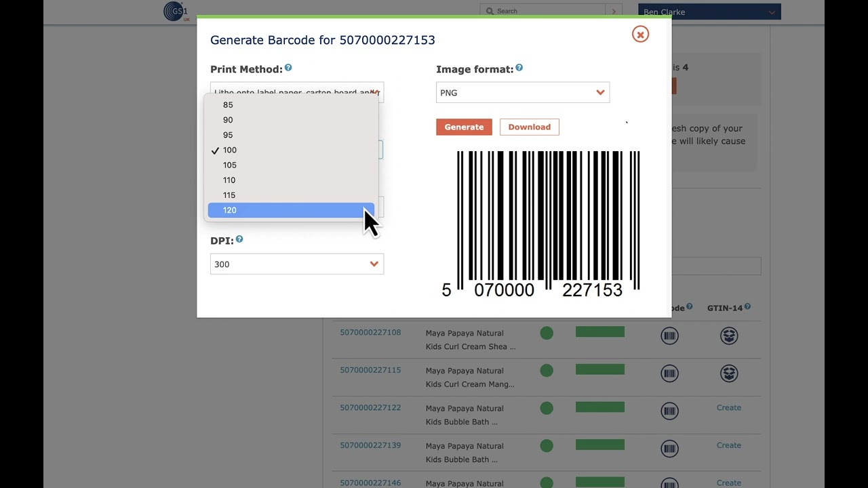Click the generated barcode preview image
The width and height of the screenshot is (868, 488).
click(x=541, y=224)
